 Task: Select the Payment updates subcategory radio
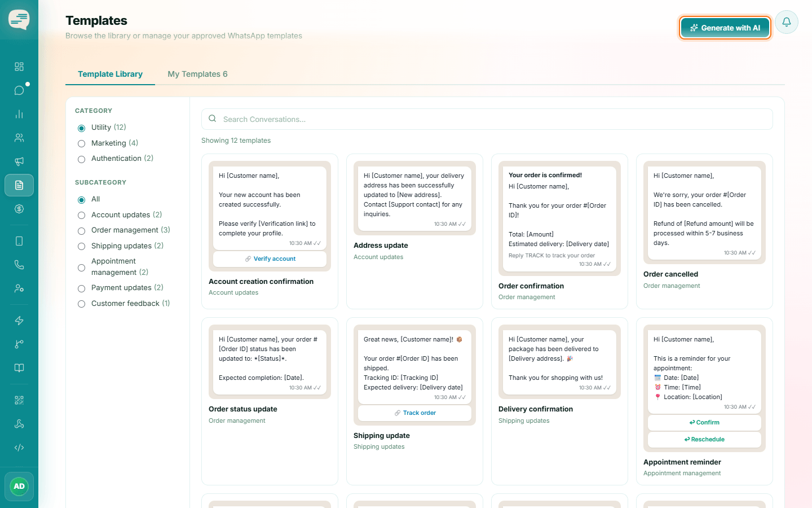point(81,288)
